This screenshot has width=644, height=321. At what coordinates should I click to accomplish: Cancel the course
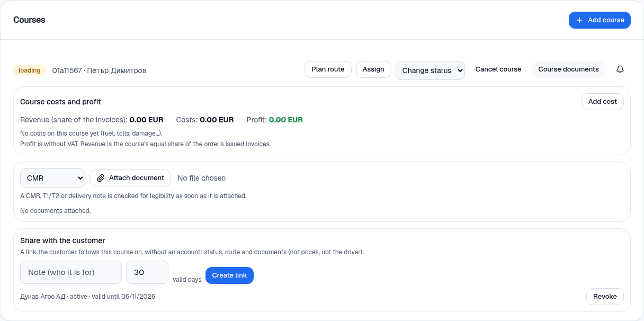point(498,69)
